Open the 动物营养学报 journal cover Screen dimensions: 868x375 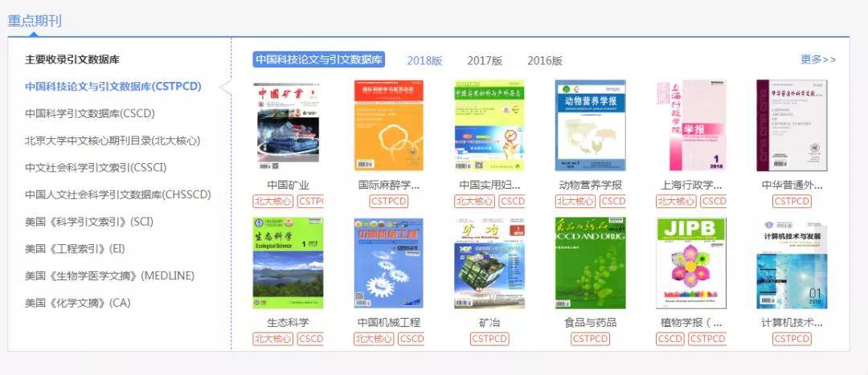590,125
